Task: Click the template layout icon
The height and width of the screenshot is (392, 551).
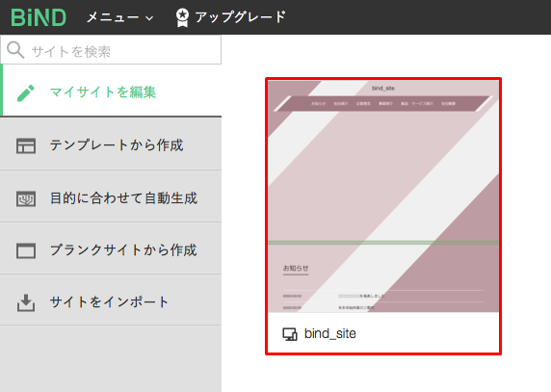Action: tap(26, 145)
